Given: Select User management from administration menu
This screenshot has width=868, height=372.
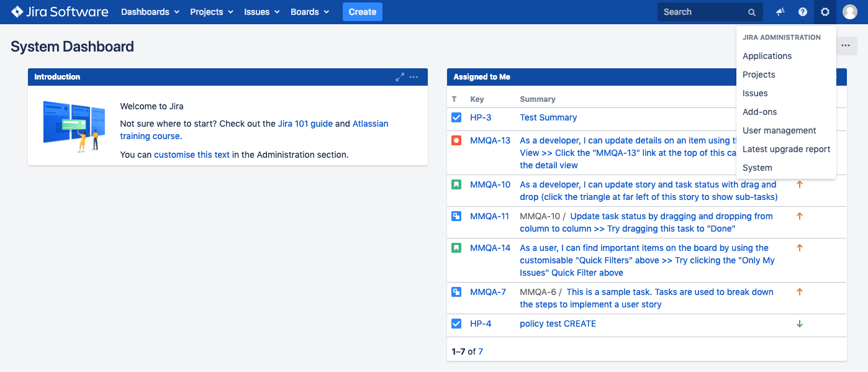Looking at the screenshot, I should pos(779,130).
